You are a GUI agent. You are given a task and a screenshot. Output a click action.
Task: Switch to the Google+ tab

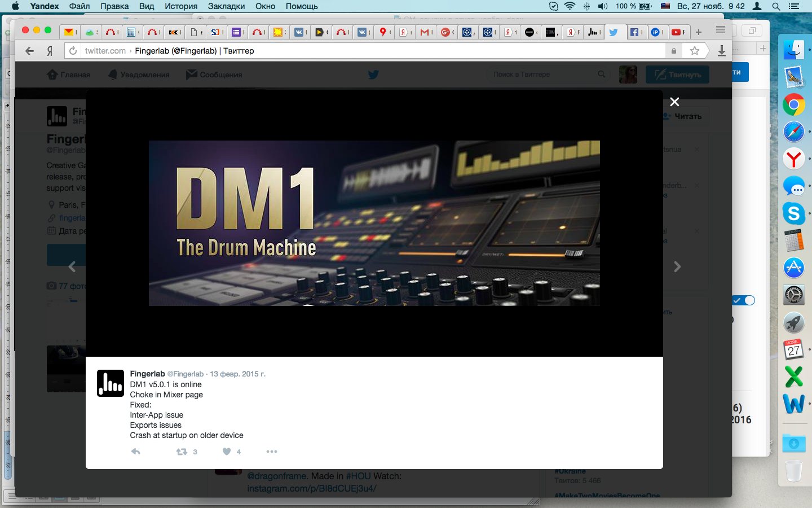click(447, 32)
